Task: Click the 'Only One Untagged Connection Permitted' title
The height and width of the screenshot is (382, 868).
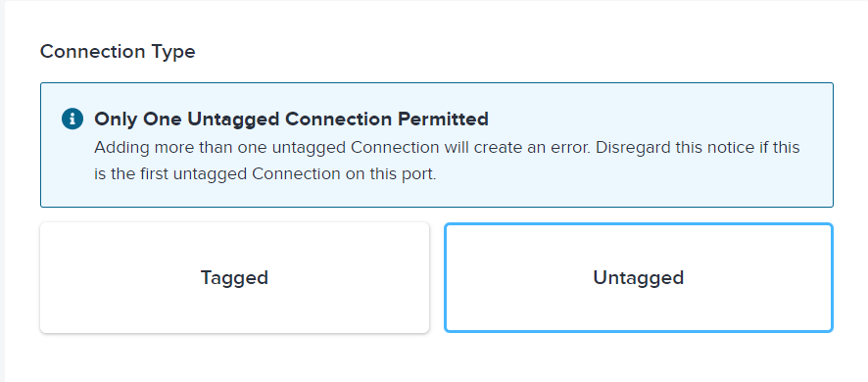Action: point(291,119)
